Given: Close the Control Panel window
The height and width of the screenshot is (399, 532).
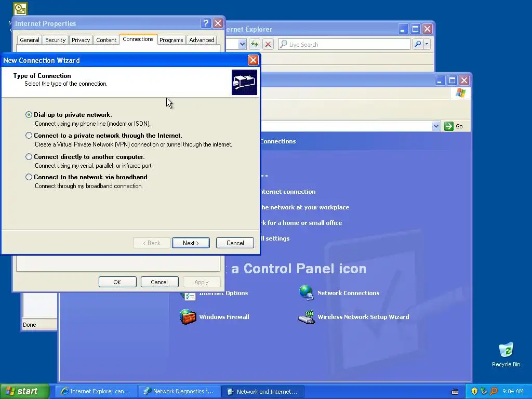Looking at the screenshot, I should point(464,81).
